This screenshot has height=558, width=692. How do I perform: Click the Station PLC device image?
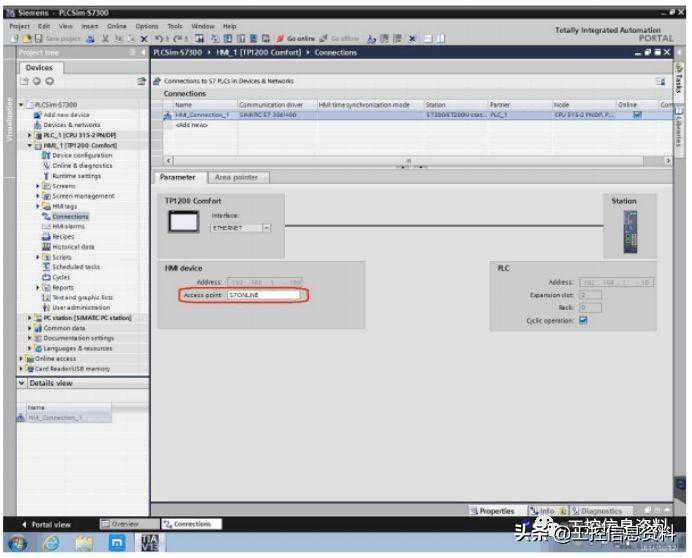(x=629, y=231)
